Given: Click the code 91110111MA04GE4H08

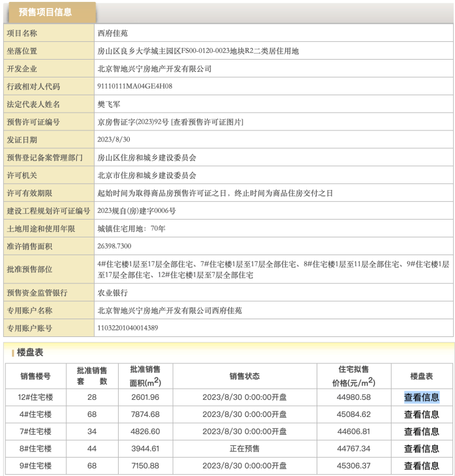Looking at the screenshot, I should (135, 87).
